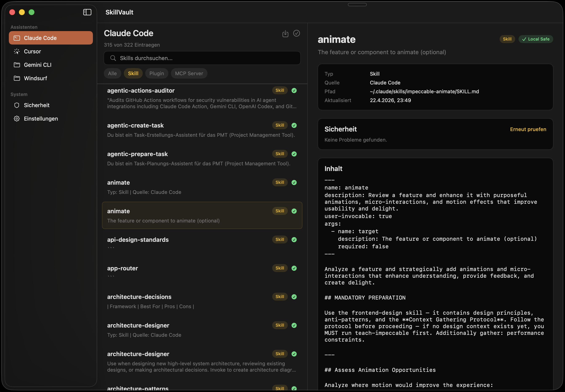Open the Windsurf assistant

tap(36, 78)
